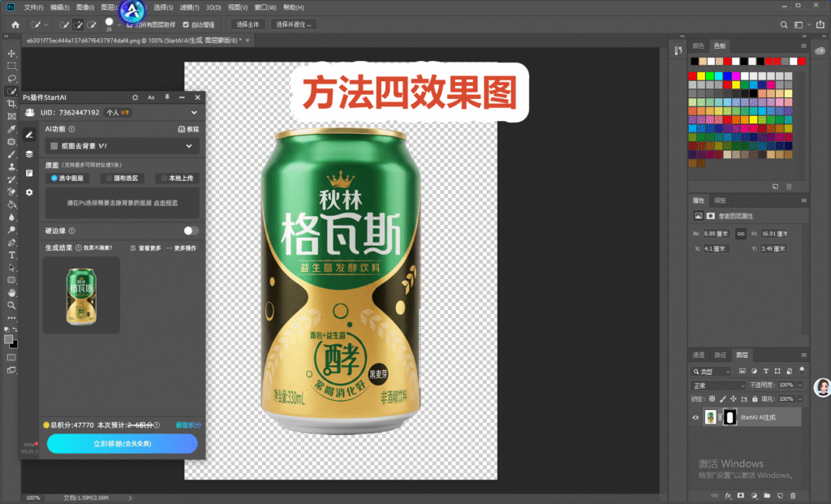
Task: Switch to the 通道 tab
Action: coord(699,355)
